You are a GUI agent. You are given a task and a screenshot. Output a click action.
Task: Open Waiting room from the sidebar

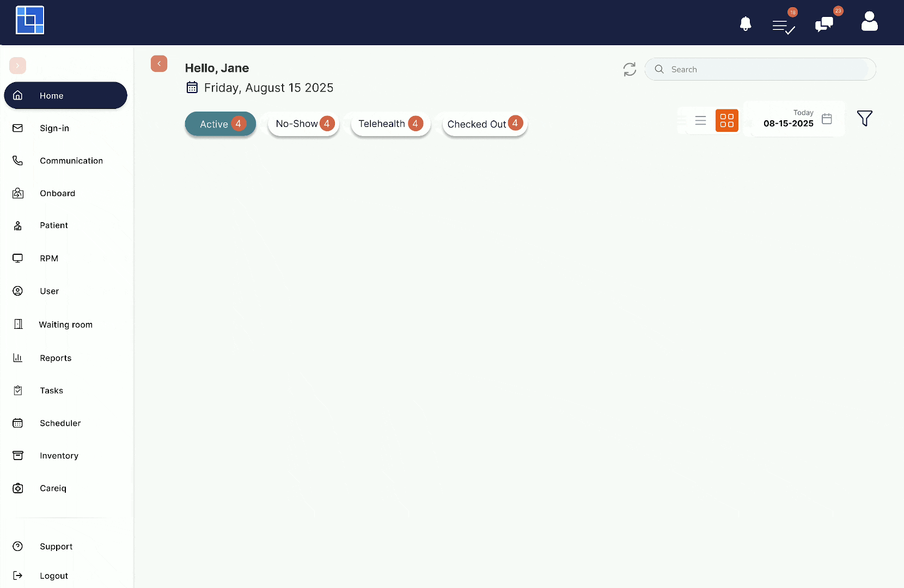pyautogui.click(x=65, y=324)
